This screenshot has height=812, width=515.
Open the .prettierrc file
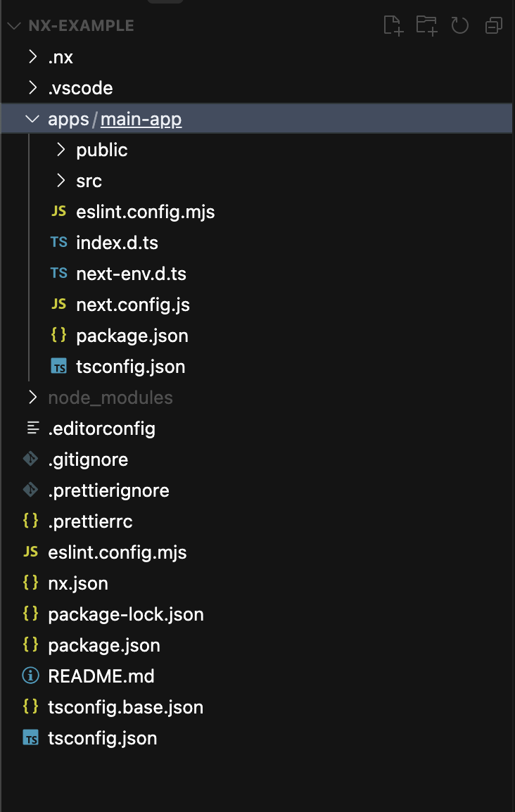pyautogui.click(x=90, y=521)
